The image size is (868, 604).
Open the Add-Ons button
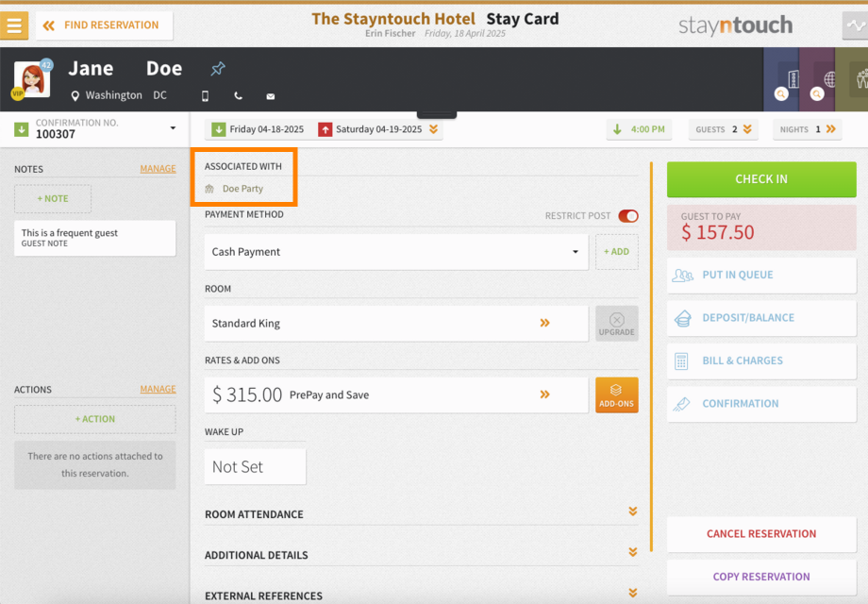(617, 394)
